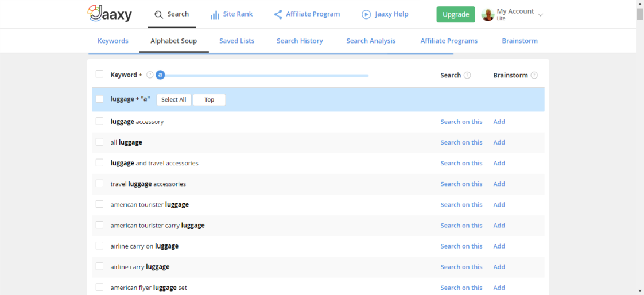Viewport: 644px width, 295px height.
Task: Click Search on this for luggage accessory
Action: [461, 122]
